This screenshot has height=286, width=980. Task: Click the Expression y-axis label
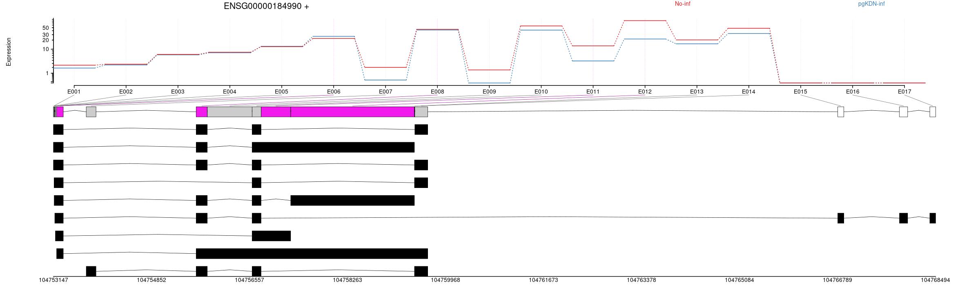(9, 52)
